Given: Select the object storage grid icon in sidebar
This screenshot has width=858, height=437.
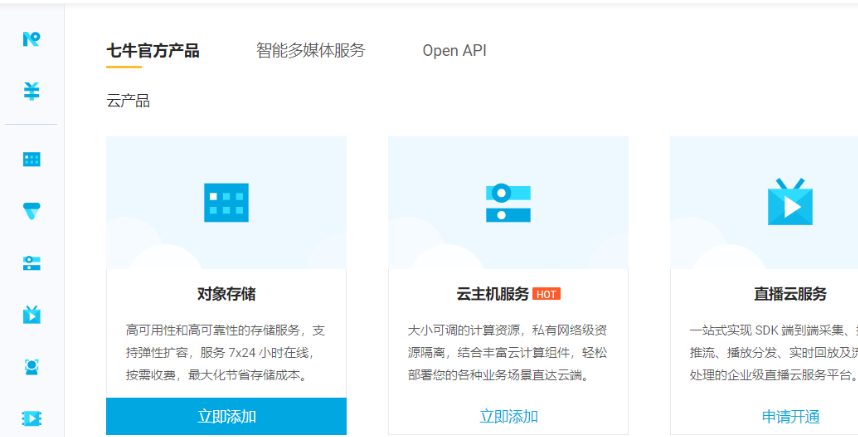Looking at the screenshot, I should point(31,159).
